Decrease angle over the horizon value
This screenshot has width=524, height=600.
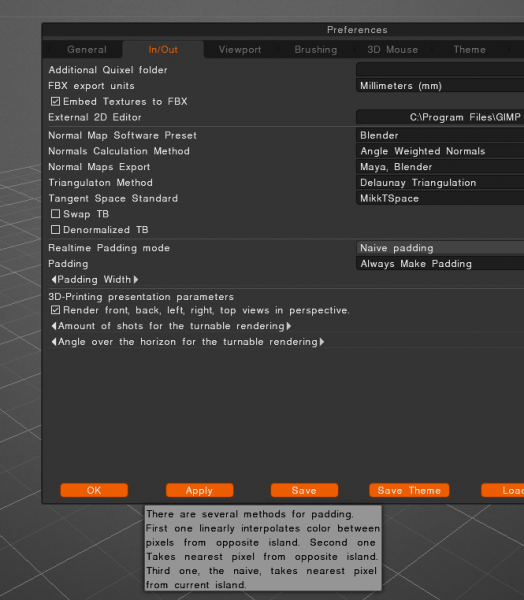[x=54, y=342]
